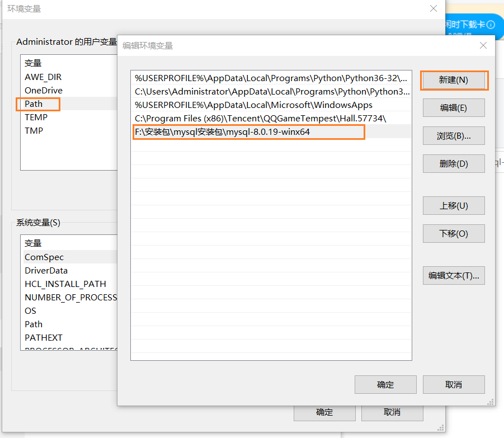504x438 pixels.
Task: Open the 浏览(B) browse dialog
Action: pyautogui.click(x=453, y=135)
